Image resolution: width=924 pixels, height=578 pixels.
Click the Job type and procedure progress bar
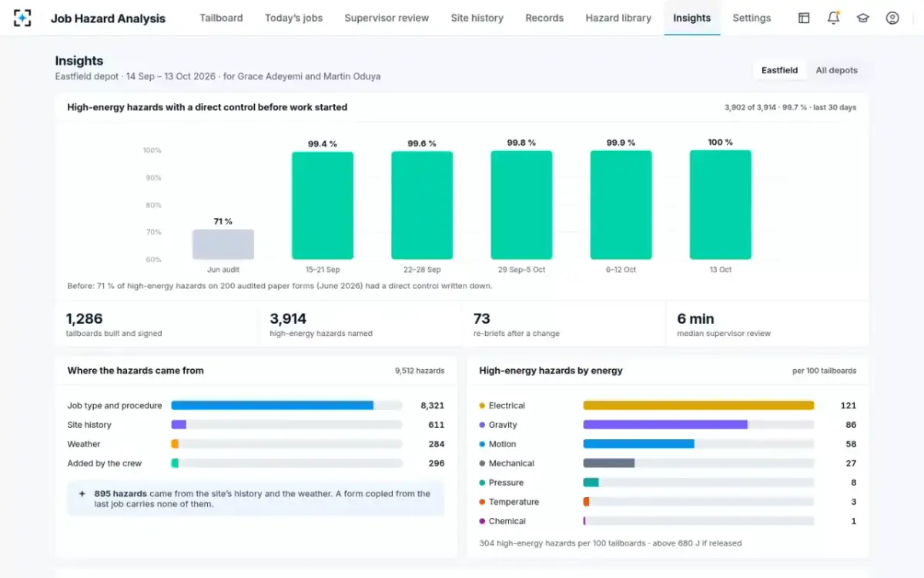(286, 405)
